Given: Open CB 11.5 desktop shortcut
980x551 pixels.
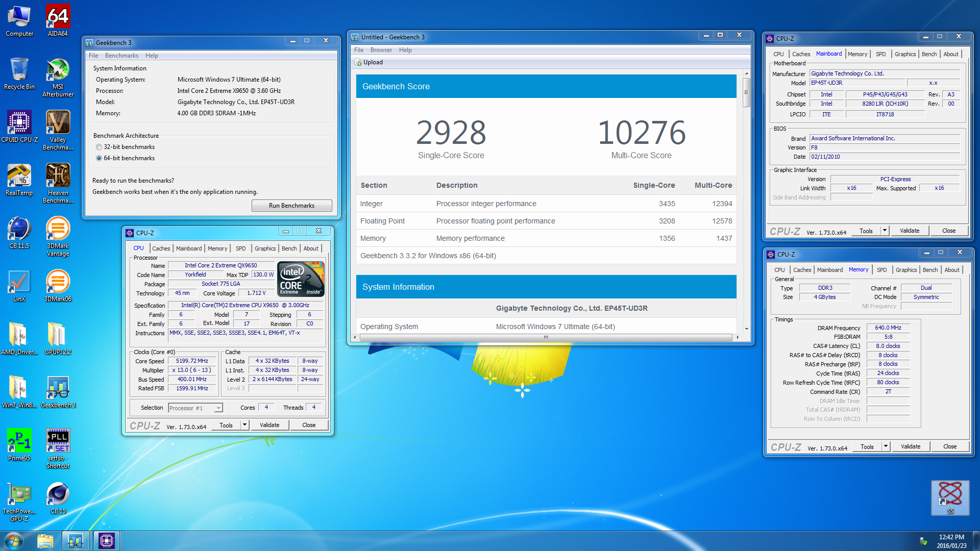Looking at the screenshot, I should pos(19,233).
